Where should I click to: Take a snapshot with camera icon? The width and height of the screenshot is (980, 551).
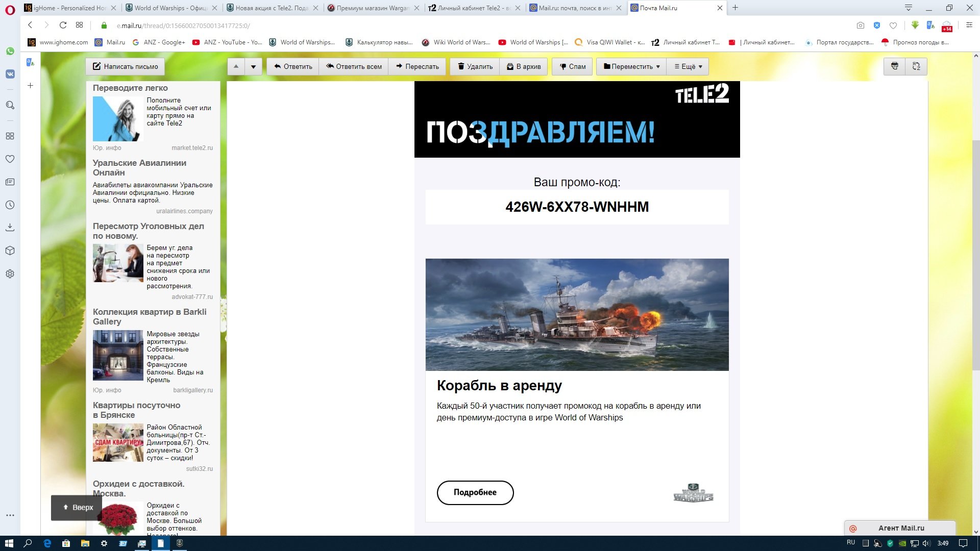point(861,26)
